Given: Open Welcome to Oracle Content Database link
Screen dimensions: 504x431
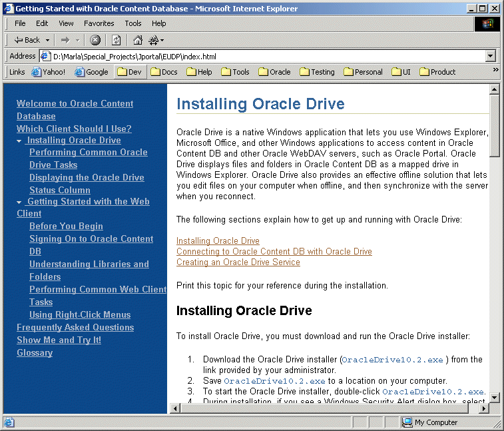Looking at the screenshot, I should tap(75, 110).
